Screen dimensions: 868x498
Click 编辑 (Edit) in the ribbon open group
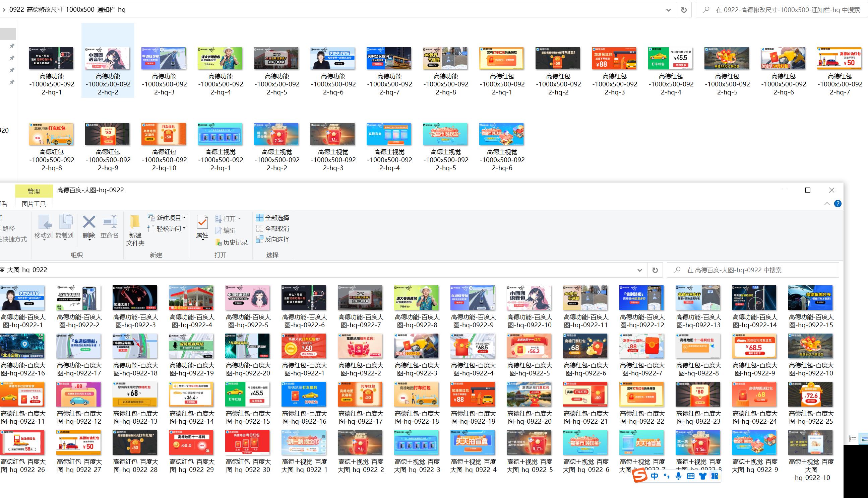tap(226, 230)
